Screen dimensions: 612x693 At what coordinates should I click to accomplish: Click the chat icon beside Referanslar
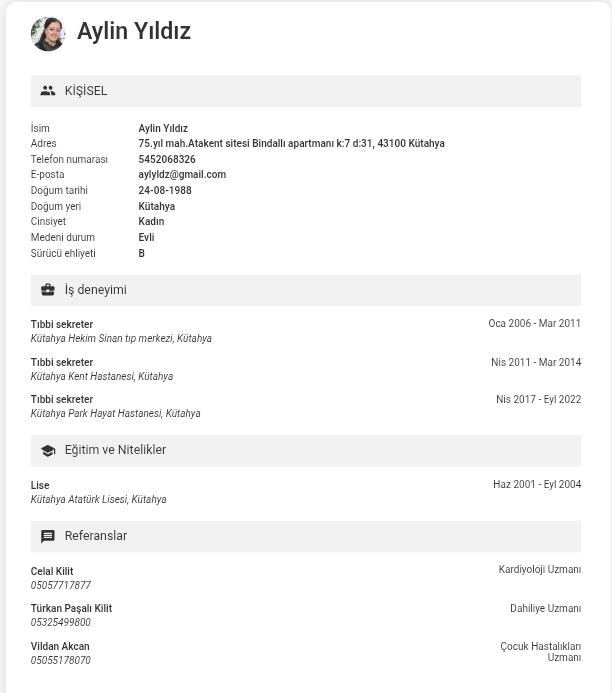click(x=48, y=536)
